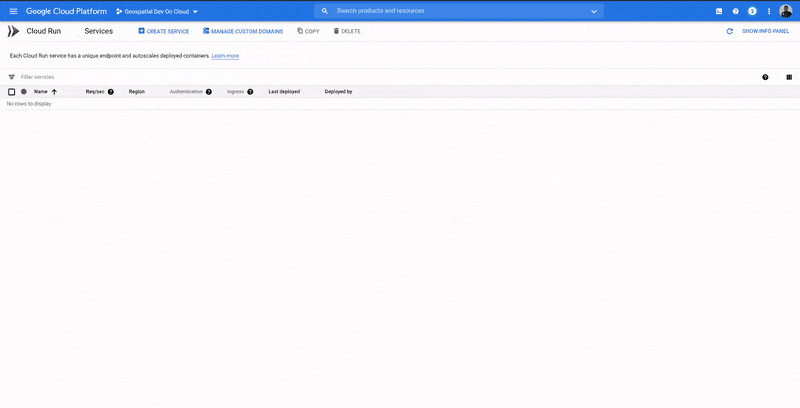The image size is (800, 408).
Task: Click the search products and resources field
Action: tap(459, 11)
